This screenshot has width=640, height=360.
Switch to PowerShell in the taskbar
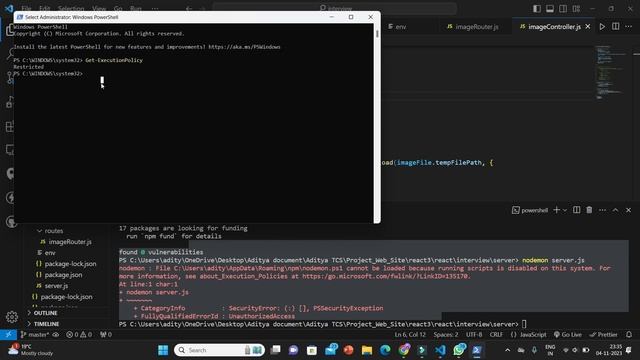(477, 350)
